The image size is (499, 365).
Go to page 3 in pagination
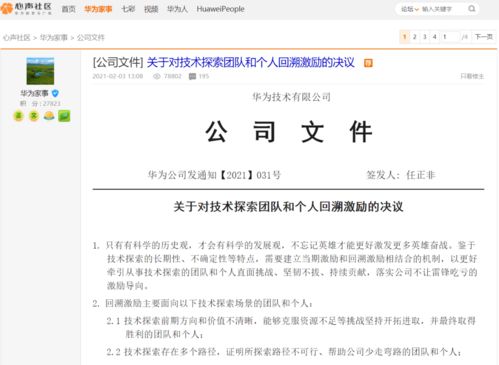[425, 37]
